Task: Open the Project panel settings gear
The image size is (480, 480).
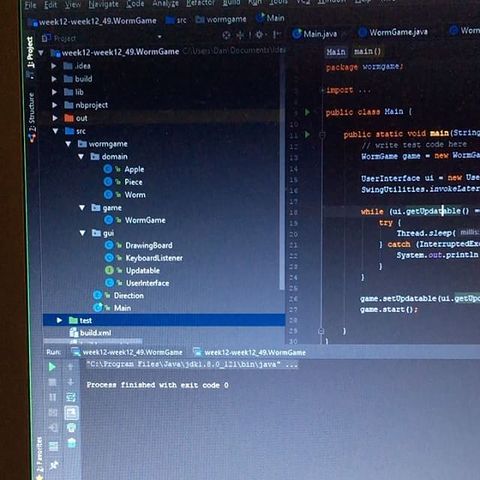Action: click(x=259, y=35)
